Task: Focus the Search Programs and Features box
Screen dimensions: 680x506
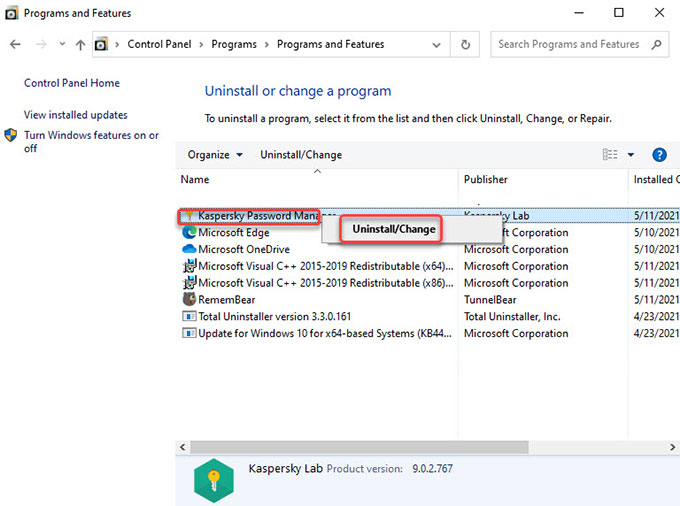Action: click(x=579, y=44)
